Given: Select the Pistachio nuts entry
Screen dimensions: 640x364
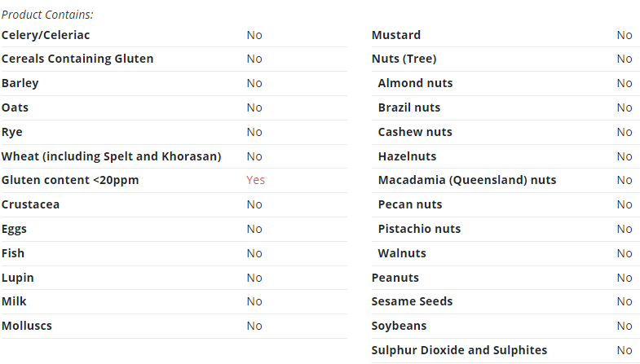Looking at the screenshot, I should pyautogui.click(x=420, y=229).
